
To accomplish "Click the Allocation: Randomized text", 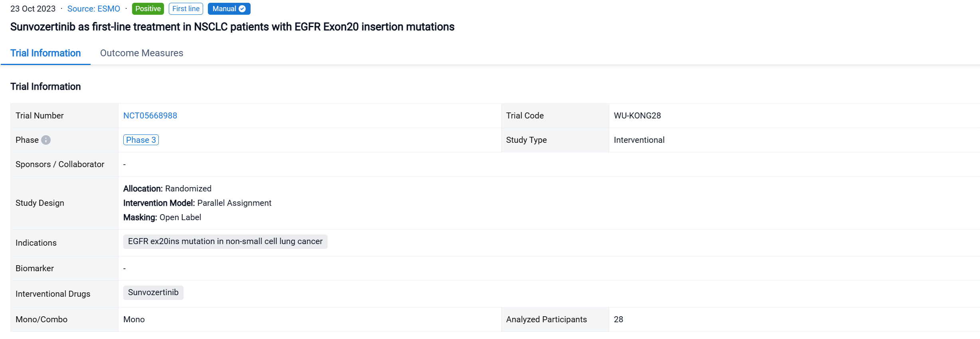I will click(x=167, y=189).
